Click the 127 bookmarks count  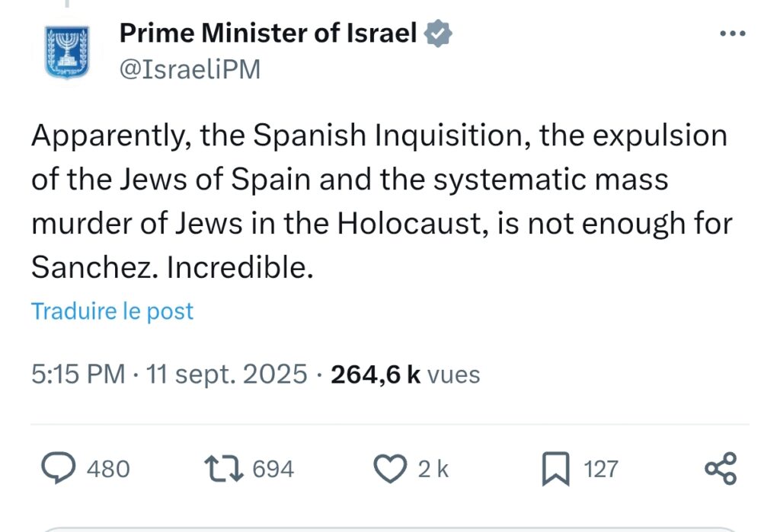click(x=601, y=469)
